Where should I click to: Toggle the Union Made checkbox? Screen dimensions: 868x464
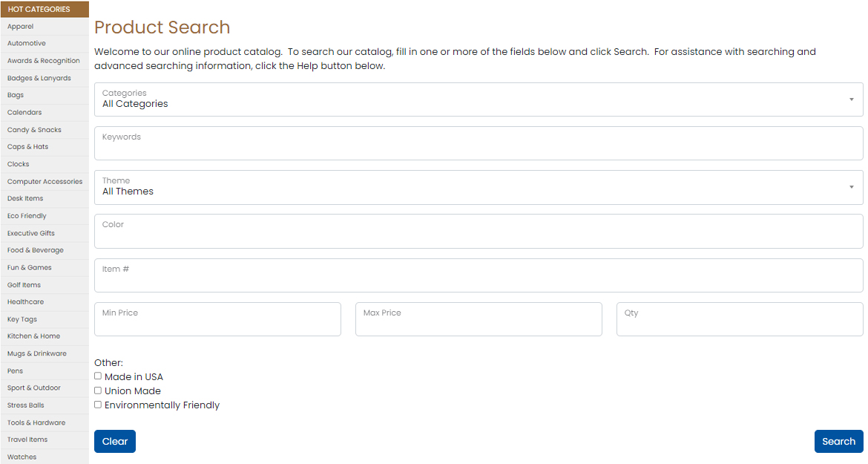pos(98,391)
